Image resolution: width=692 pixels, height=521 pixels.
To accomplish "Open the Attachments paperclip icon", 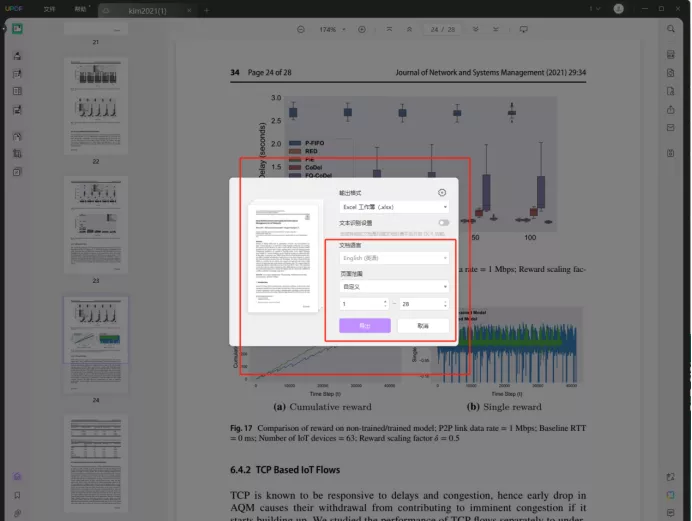I will tap(17, 513).
